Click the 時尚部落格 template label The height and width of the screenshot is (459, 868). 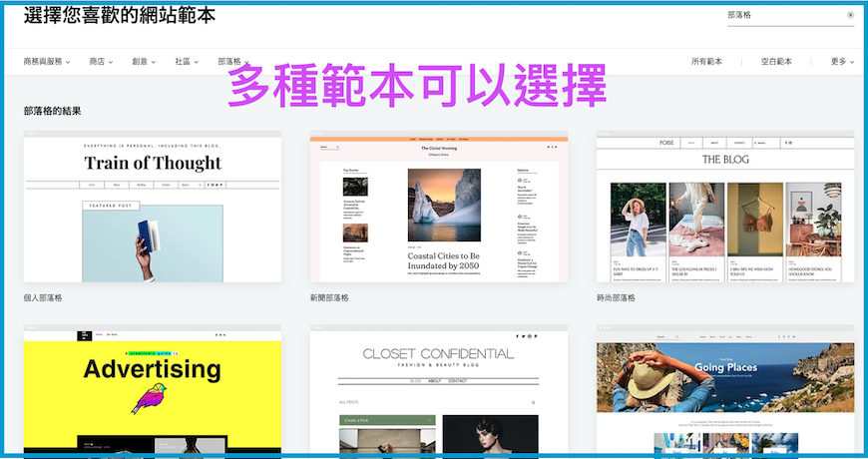pyautogui.click(x=616, y=297)
